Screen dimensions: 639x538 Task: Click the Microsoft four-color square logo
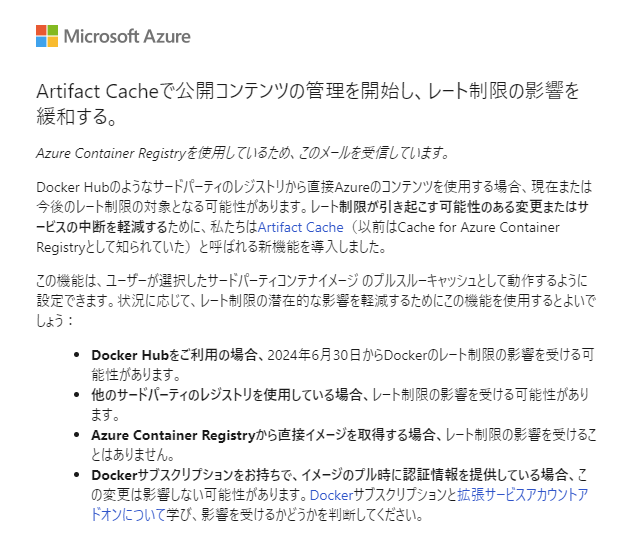pos(47,36)
